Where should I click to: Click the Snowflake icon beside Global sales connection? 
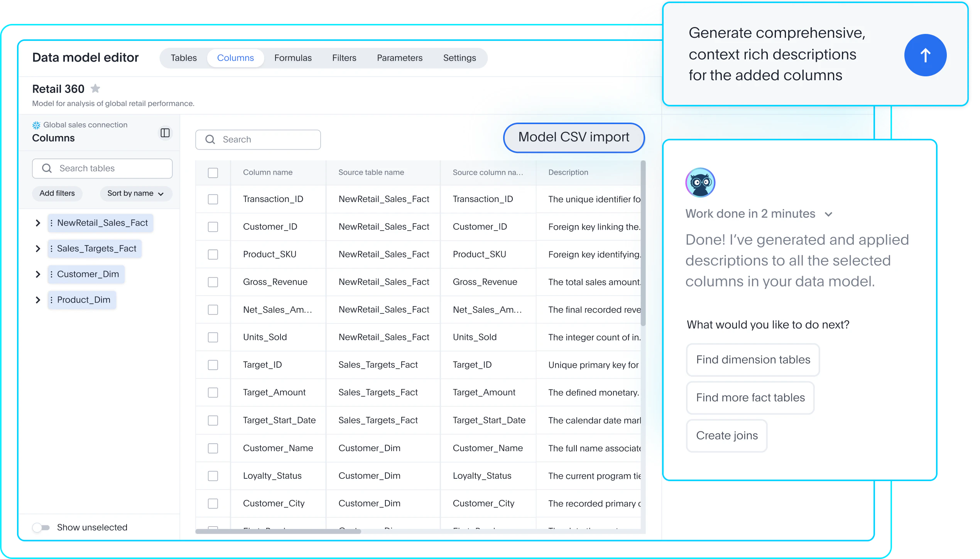(x=36, y=125)
